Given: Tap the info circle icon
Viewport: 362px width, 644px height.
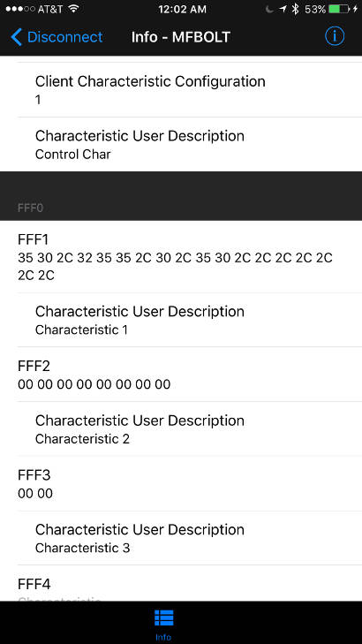Looking at the screenshot, I should [335, 37].
